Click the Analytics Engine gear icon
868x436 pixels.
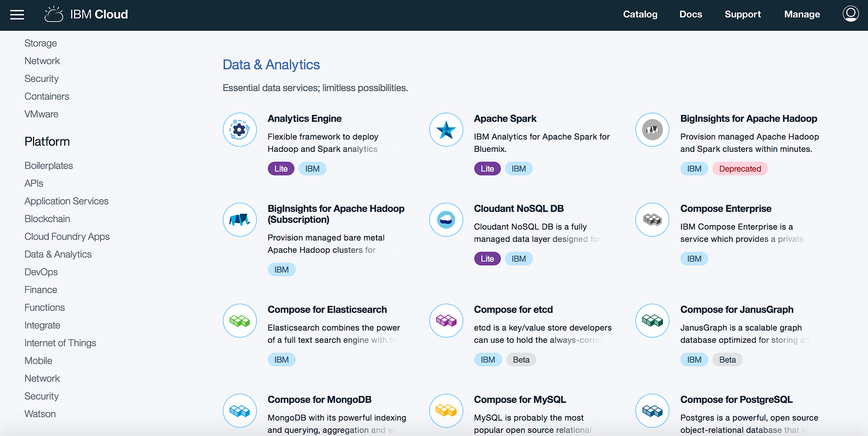point(240,130)
